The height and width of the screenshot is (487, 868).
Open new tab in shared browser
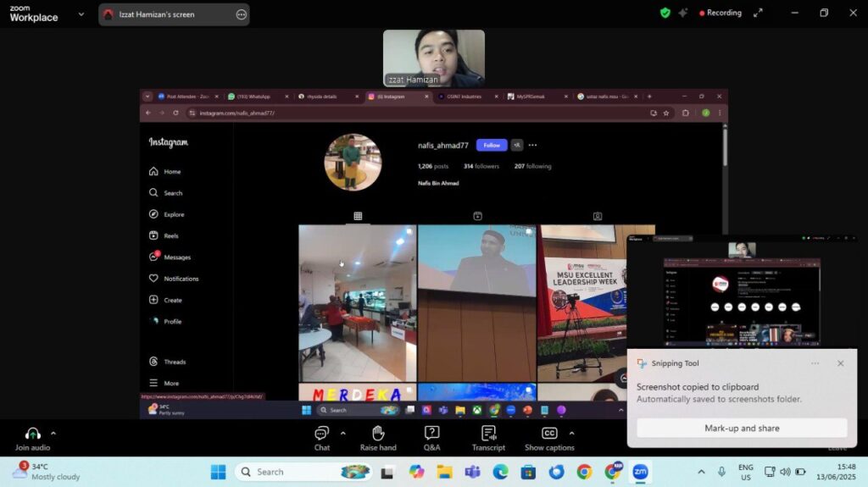pyautogui.click(x=649, y=97)
